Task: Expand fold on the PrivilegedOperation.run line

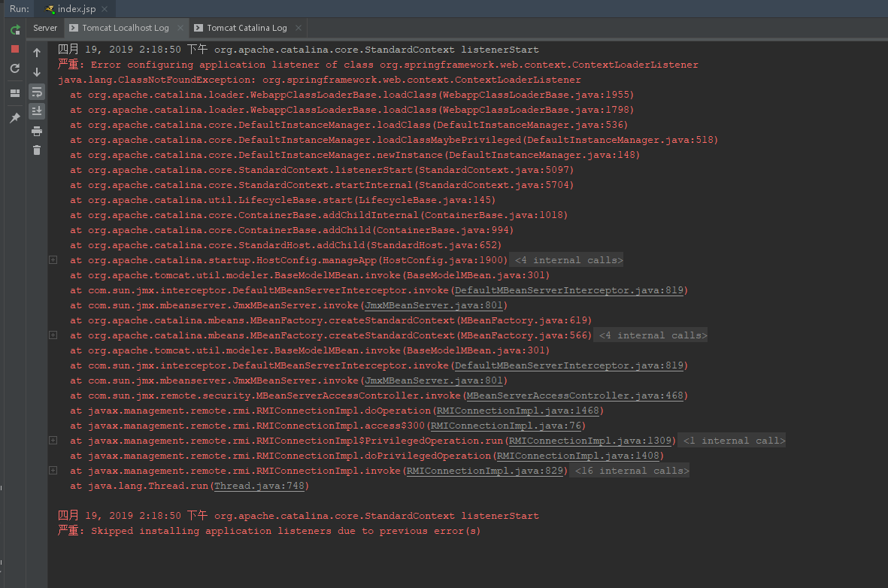Action: (x=53, y=441)
